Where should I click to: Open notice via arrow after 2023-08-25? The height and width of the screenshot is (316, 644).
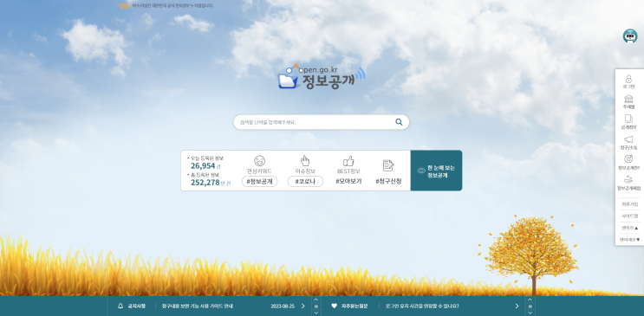(303, 306)
